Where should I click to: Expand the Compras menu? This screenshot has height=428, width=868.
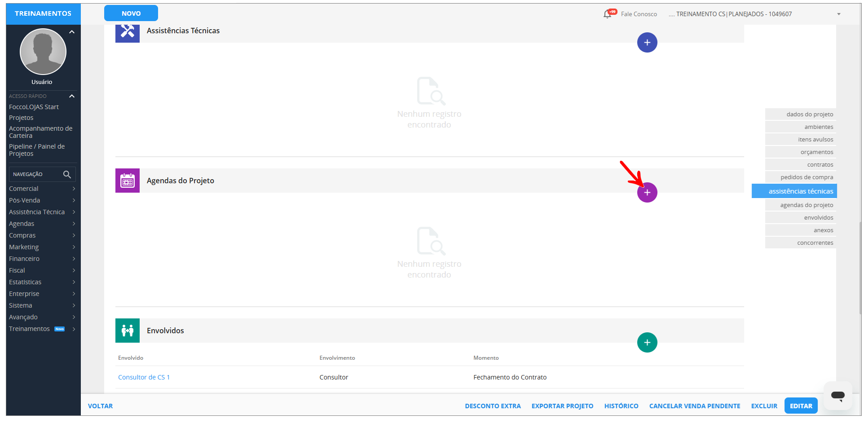42,235
